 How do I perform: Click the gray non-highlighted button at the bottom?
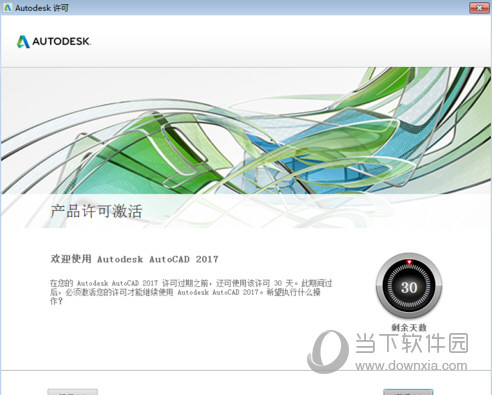[73, 392]
